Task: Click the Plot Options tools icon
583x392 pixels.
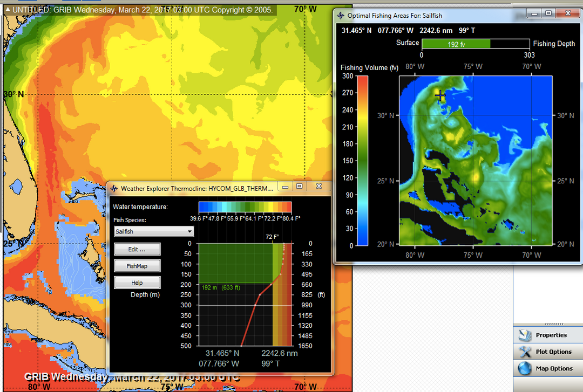Action: point(525,352)
